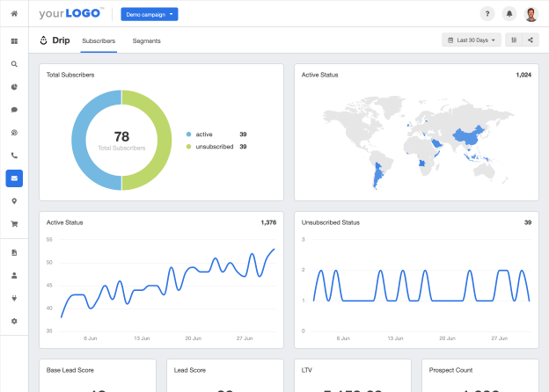
Task: Click the share icon button
Action: (531, 40)
